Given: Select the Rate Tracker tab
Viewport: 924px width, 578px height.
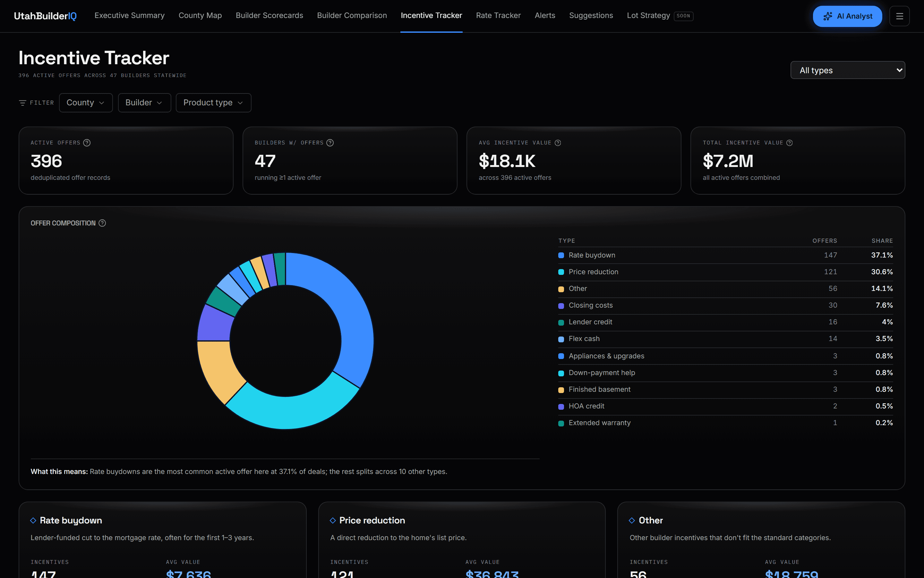Looking at the screenshot, I should 498,16.
